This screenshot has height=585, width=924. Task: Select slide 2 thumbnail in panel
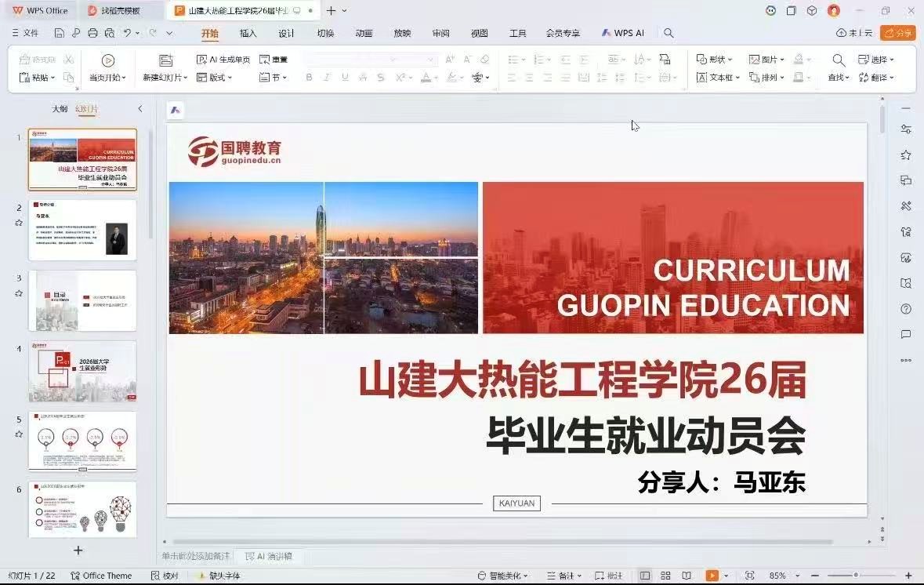[82, 230]
